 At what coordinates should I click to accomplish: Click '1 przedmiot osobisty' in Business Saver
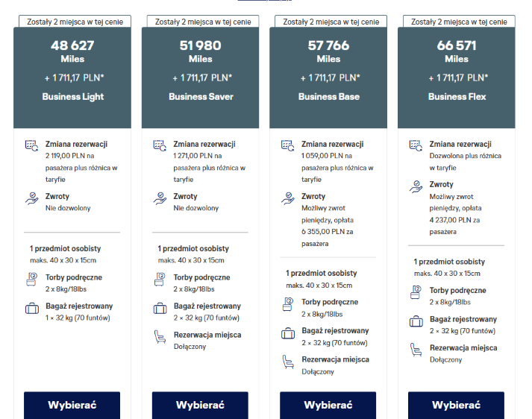[x=193, y=248]
